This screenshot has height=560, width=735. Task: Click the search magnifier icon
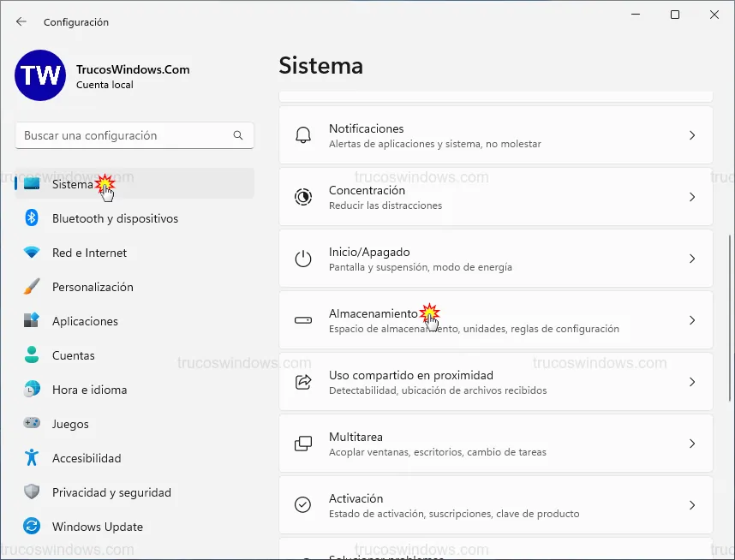point(238,135)
